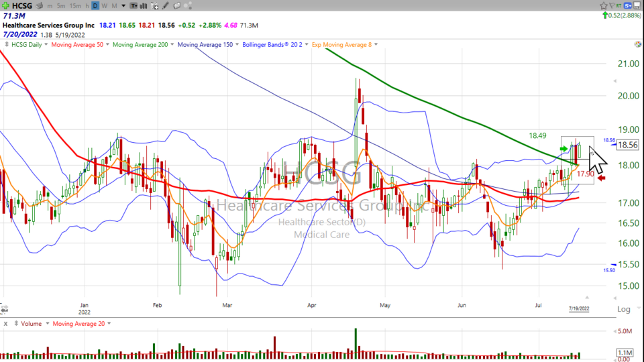Click the 18.56 current price label on the axis
This screenshot has height=362, width=644.
[627, 145]
